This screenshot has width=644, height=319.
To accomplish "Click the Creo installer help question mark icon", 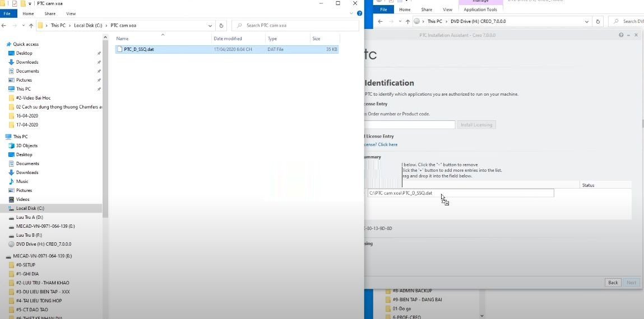I will tap(621, 35).
